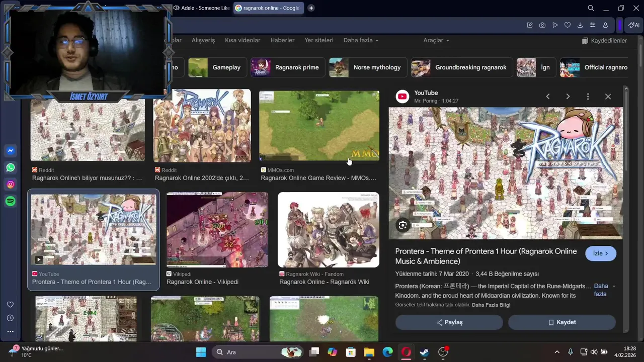
Task: Open the profile account icon
Action: click(x=605, y=25)
